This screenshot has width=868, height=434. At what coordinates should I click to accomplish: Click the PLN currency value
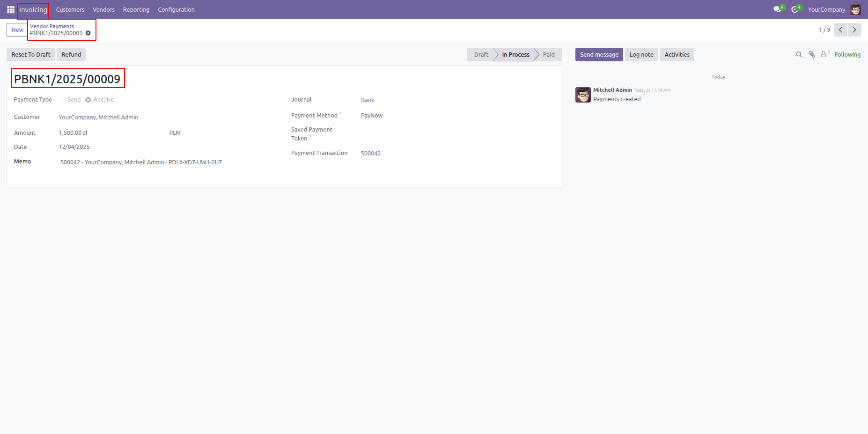pyautogui.click(x=175, y=133)
